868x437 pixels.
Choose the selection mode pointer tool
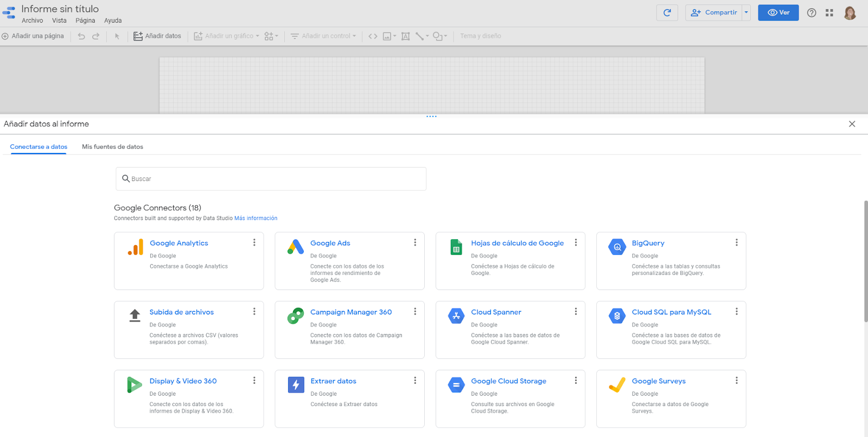pos(117,36)
